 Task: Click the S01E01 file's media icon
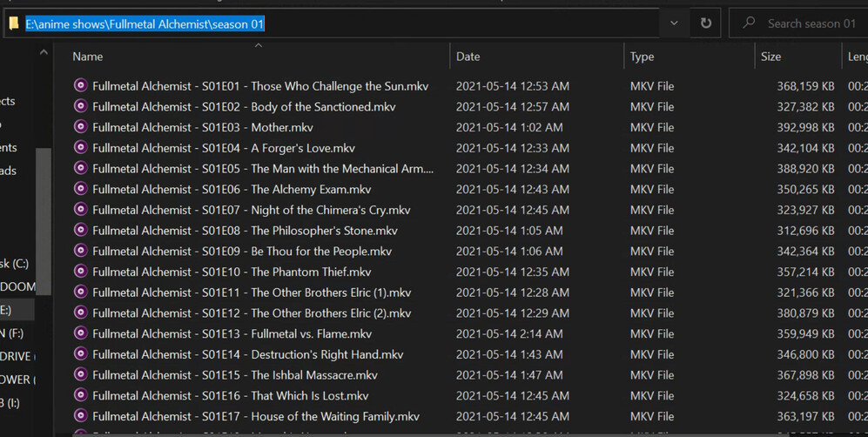click(x=81, y=85)
